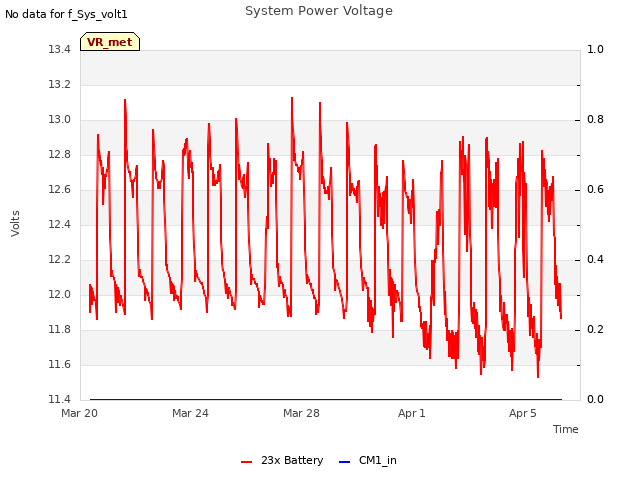Click the 13.4 left axis value
This screenshot has height=480, width=640.
[x=60, y=49]
